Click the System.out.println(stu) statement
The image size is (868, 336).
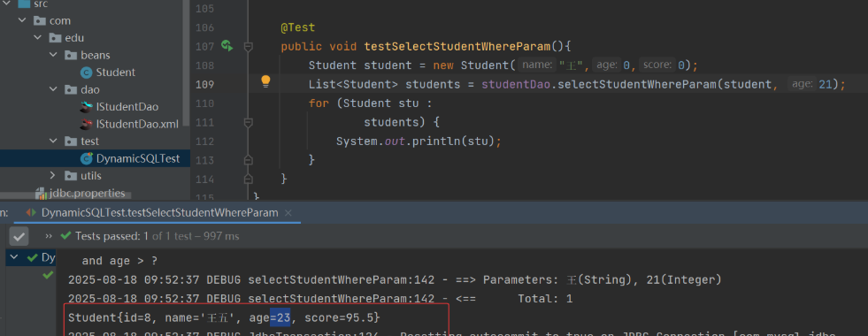coord(419,141)
